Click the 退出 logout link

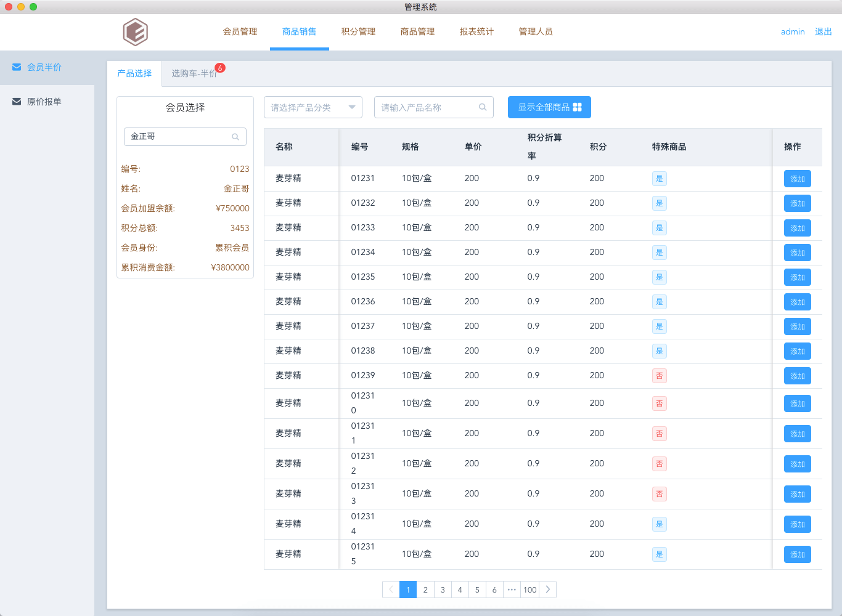pos(824,31)
